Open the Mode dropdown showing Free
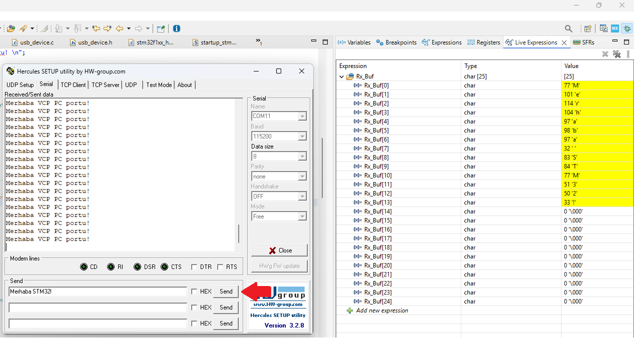The image size is (634, 364). (302, 216)
